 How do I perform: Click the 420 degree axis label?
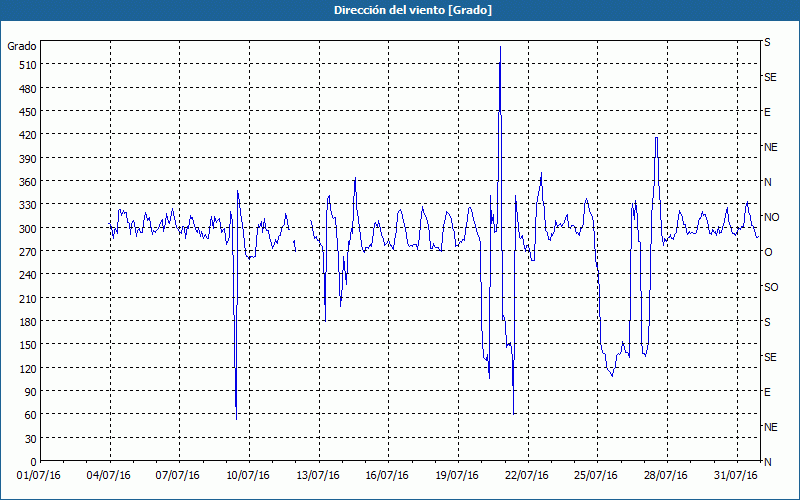(29, 135)
